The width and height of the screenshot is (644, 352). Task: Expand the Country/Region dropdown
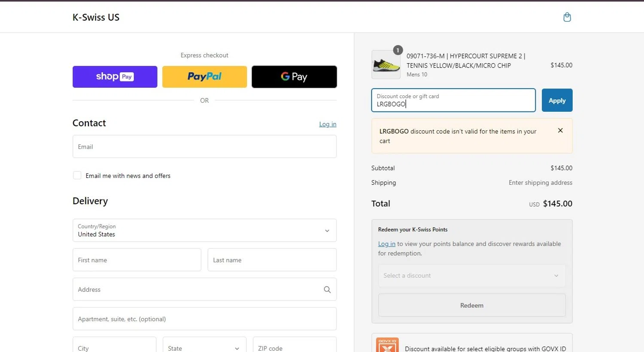[x=204, y=230]
